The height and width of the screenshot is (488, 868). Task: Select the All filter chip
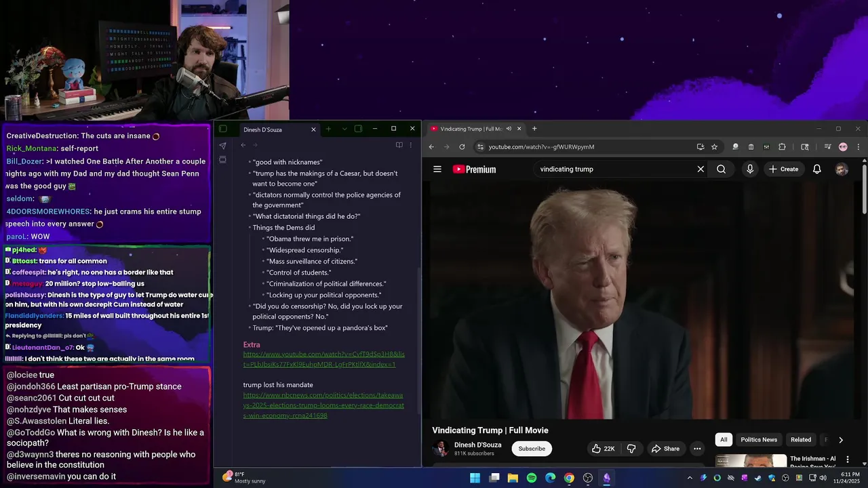724,440
